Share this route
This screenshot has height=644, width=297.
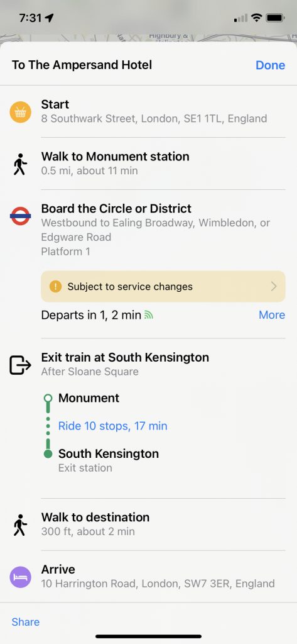[x=26, y=622]
